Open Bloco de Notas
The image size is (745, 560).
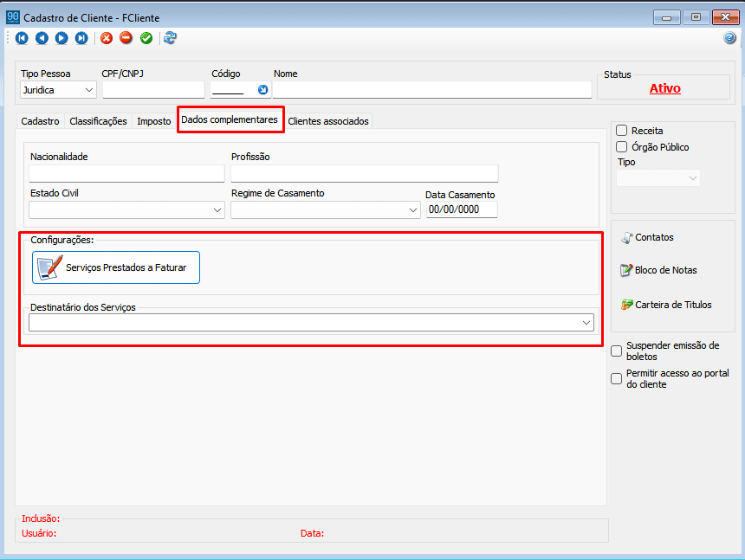point(658,270)
